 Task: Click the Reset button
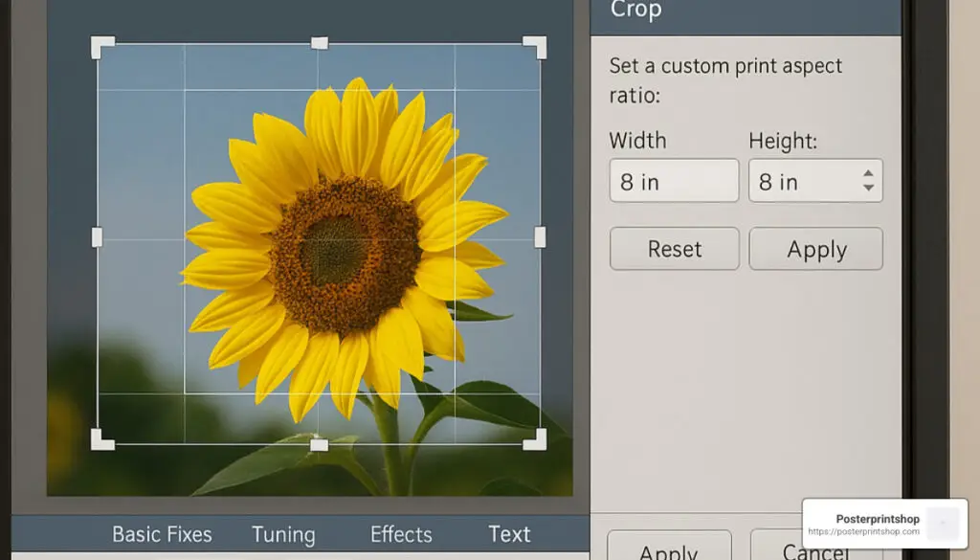675,249
